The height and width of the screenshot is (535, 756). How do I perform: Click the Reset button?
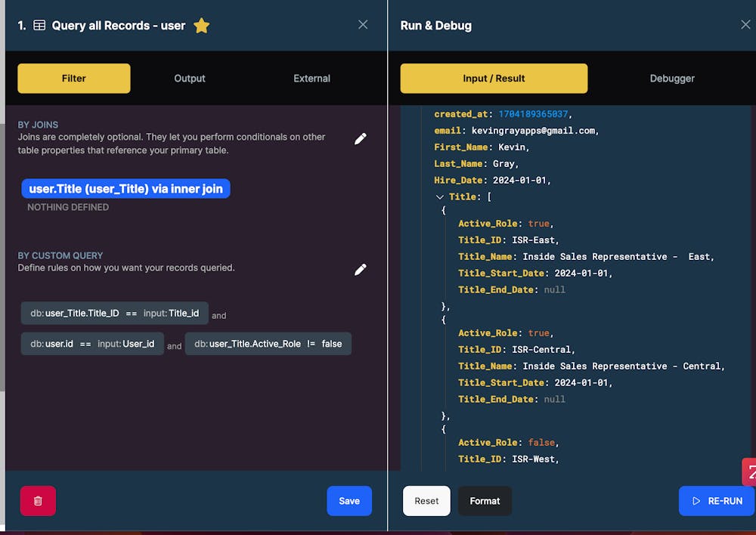(x=426, y=501)
